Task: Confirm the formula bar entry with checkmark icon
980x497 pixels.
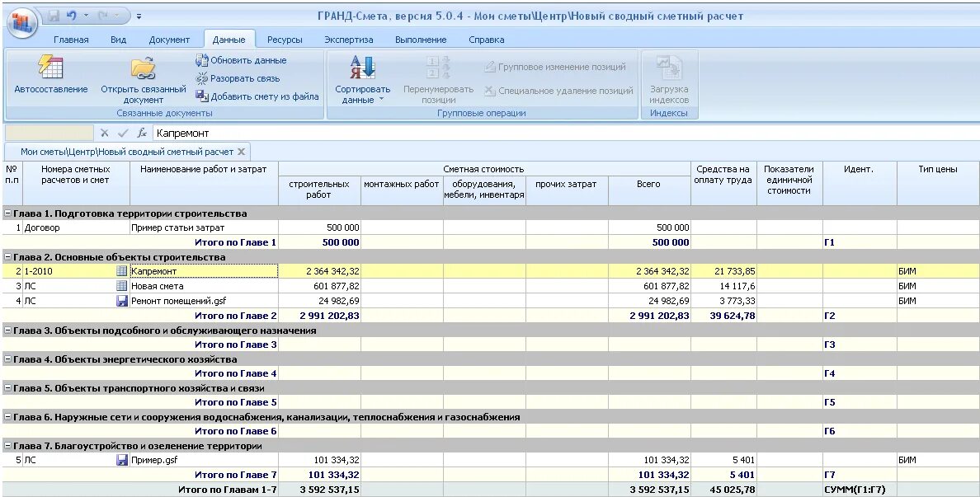Action: (123, 133)
